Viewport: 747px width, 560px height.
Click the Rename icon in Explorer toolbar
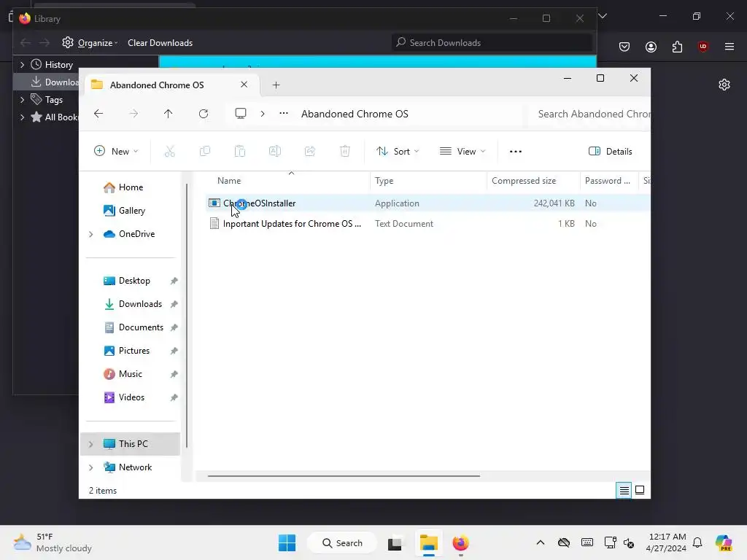tap(275, 152)
